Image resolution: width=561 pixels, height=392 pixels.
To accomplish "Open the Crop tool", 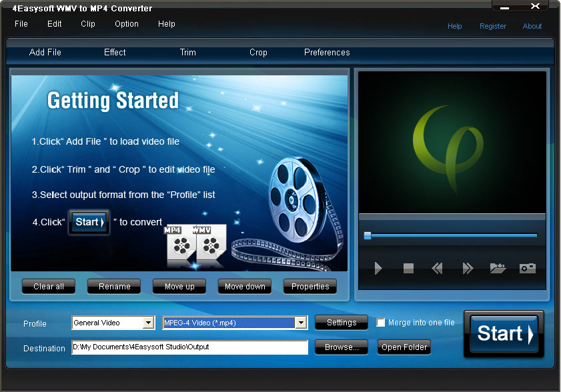I will [258, 52].
